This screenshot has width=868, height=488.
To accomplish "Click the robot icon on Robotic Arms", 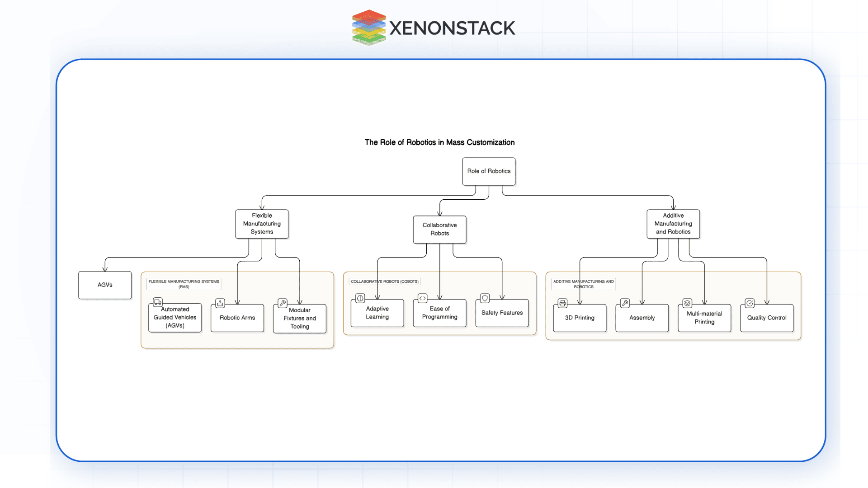I will click(220, 303).
